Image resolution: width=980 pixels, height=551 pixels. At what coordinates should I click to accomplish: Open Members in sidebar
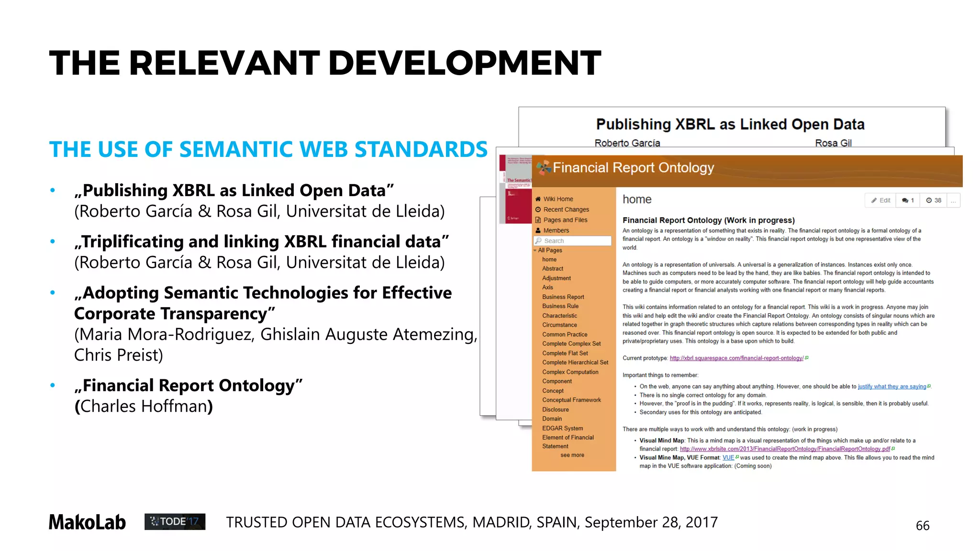click(556, 231)
